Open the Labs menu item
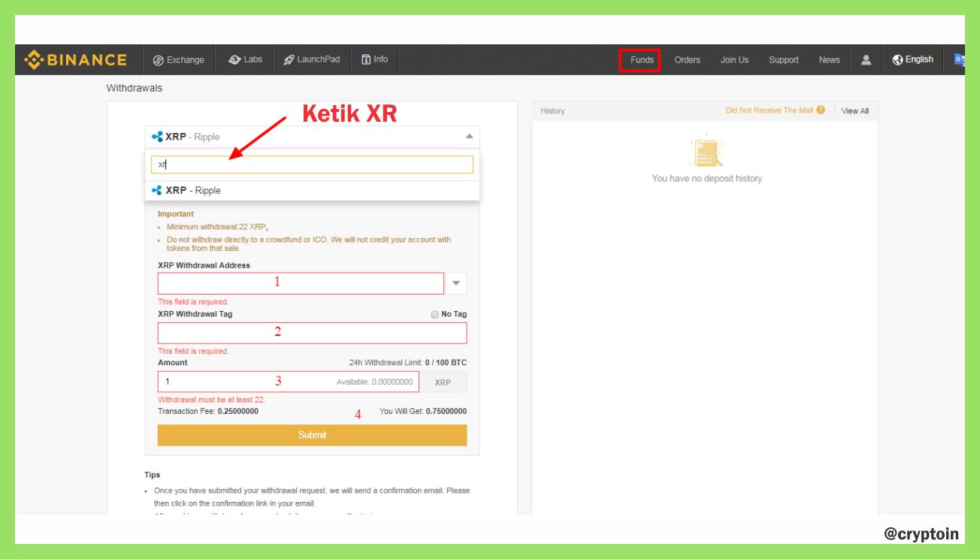 pyautogui.click(x=245, y=59)
